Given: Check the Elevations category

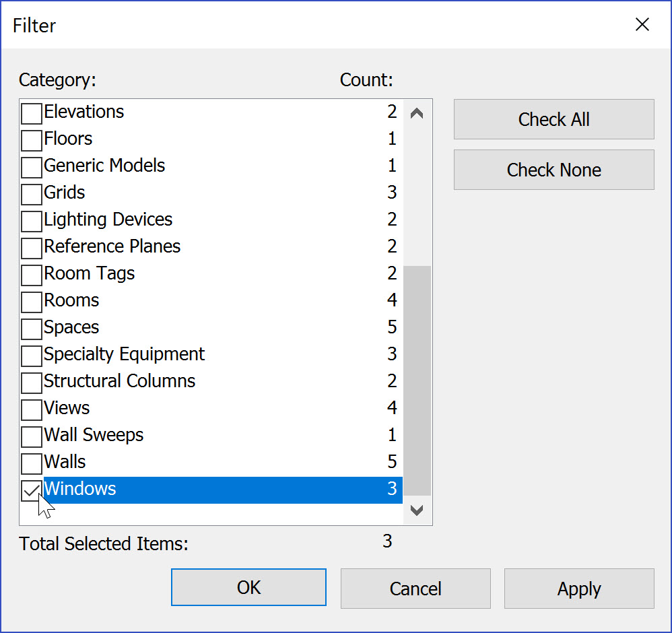Looking at the screenshot, I should point(30,113).
